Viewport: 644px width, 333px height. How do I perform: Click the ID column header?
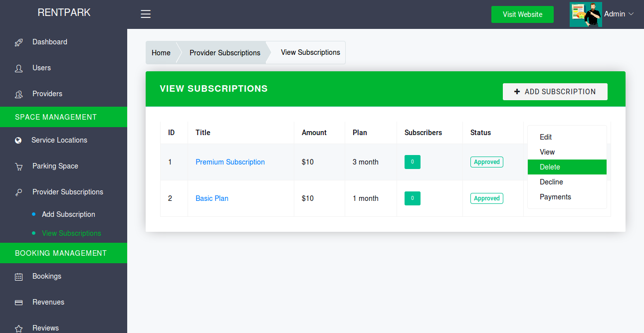[x=171, y=133]
